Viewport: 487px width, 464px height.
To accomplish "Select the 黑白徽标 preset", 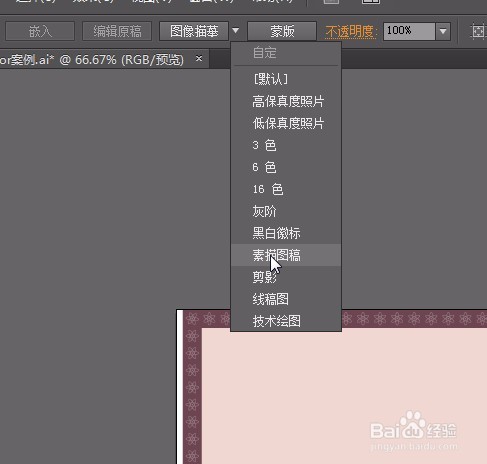I will tap(286, 233).
